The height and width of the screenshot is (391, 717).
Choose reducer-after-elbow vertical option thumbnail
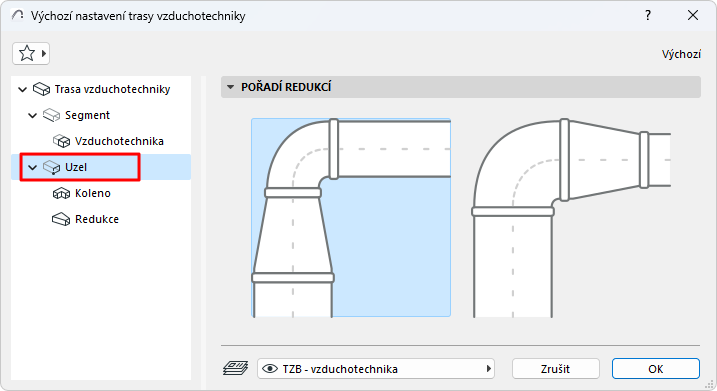click(x=351, y=218)
